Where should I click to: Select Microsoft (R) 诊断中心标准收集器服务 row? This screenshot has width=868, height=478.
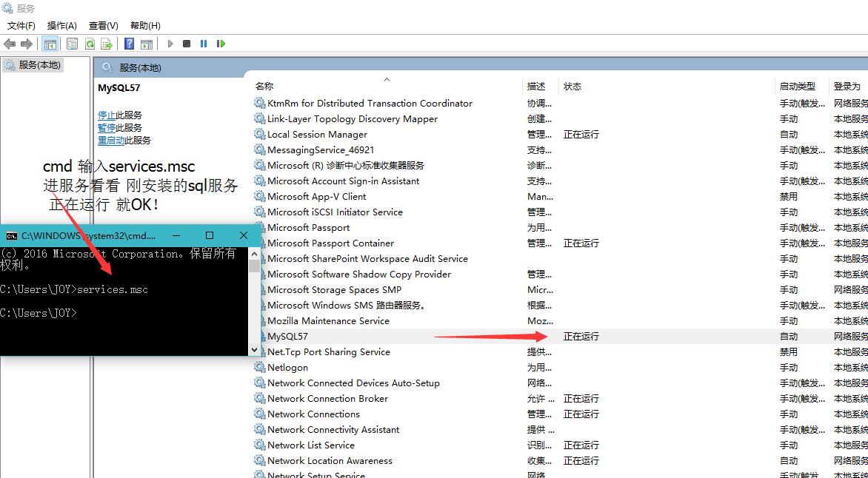pyautogui.click(x=561, y=166)
